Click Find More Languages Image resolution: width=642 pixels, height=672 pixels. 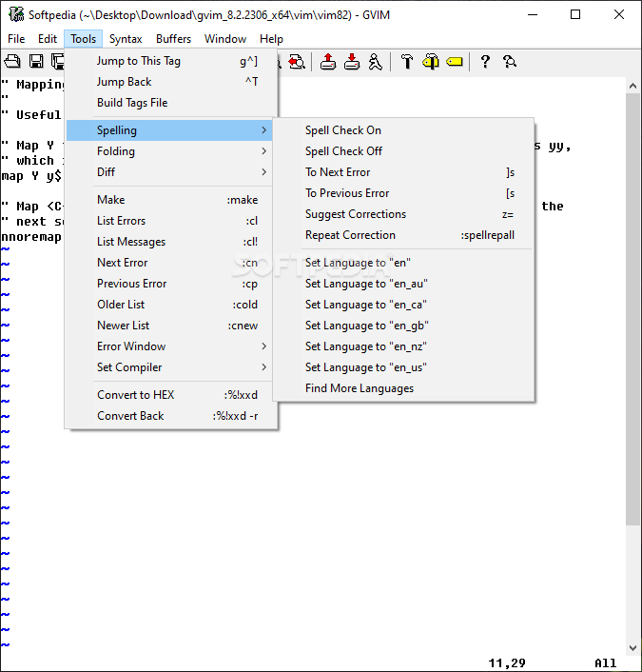tap(403, 388)
